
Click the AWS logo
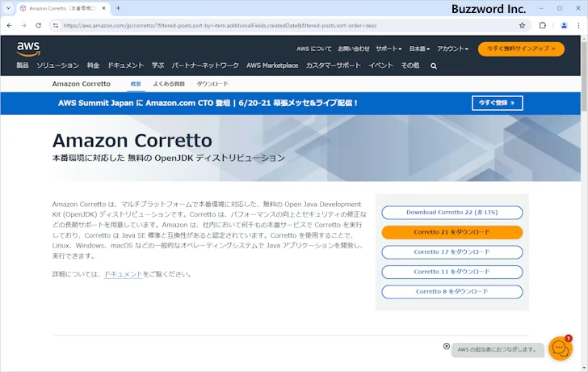(28, 49)
